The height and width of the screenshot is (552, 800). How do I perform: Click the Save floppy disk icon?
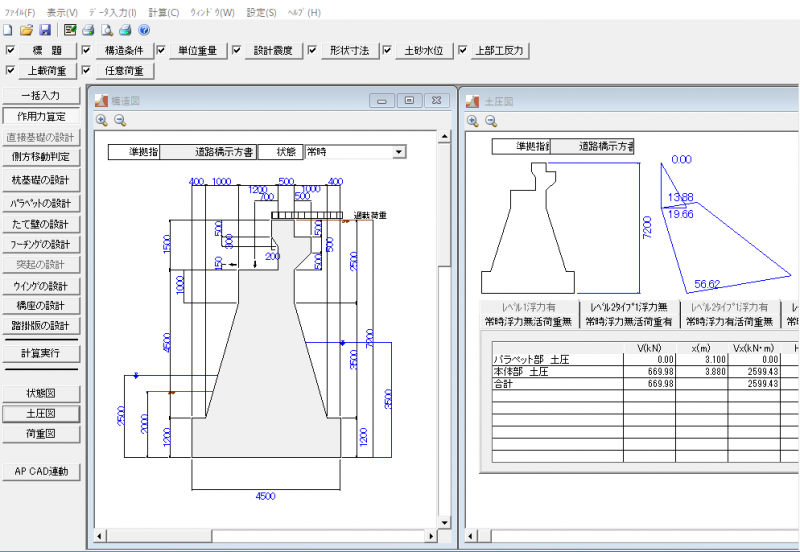point(45,31)
